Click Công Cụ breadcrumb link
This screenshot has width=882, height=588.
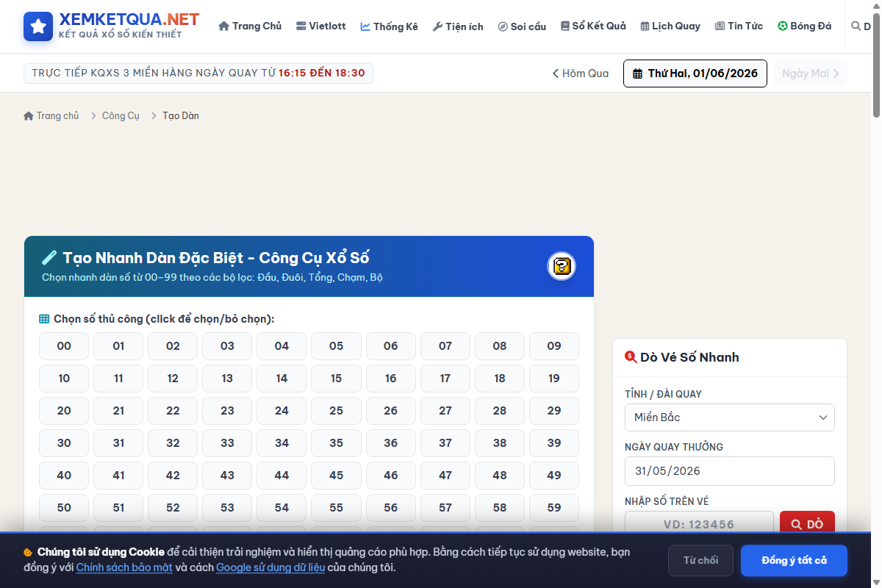pyautogui.click(x=121, y=116)
